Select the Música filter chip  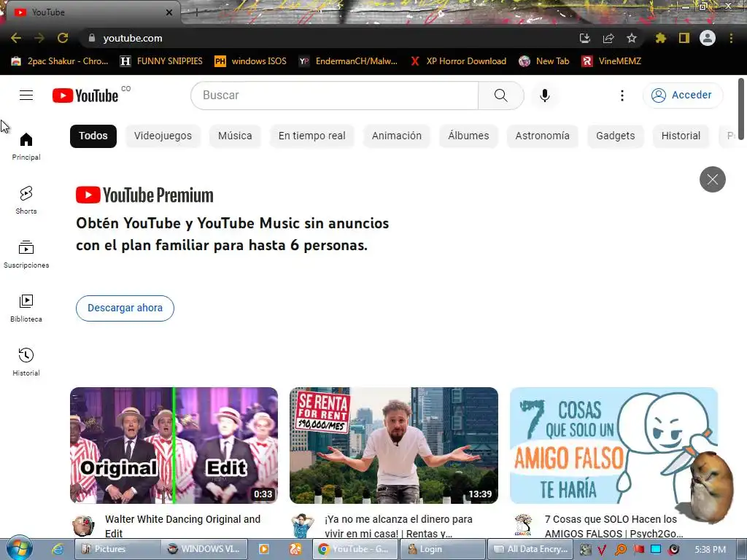(x=235, y=136)
